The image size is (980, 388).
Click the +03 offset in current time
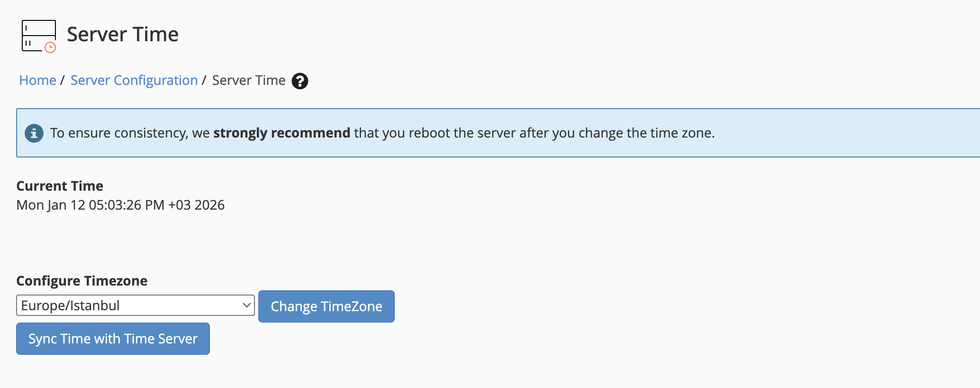(x=180, y=205)
